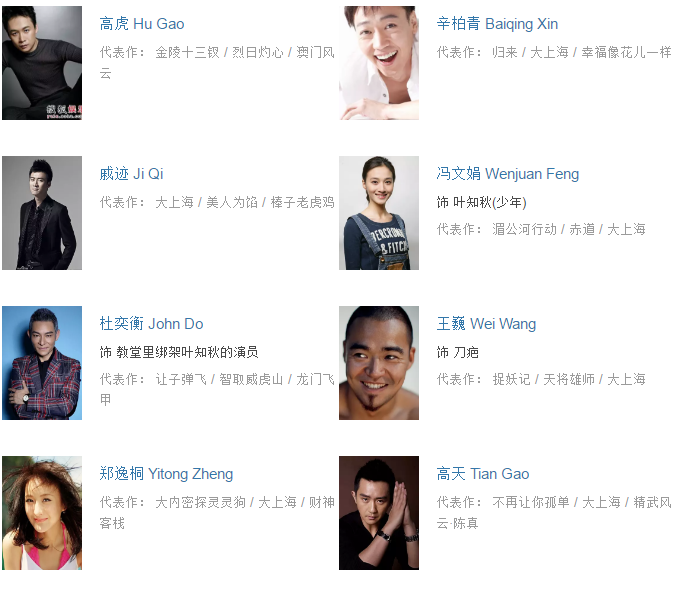The width and height of the screenshot is (700, 598).
Task: Open the 王巍 Wei Wang name link
Action: (x=486, y=324)
